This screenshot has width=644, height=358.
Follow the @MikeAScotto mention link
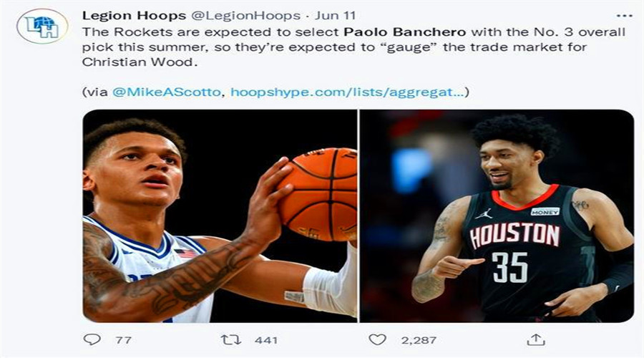tap(166, 92)
